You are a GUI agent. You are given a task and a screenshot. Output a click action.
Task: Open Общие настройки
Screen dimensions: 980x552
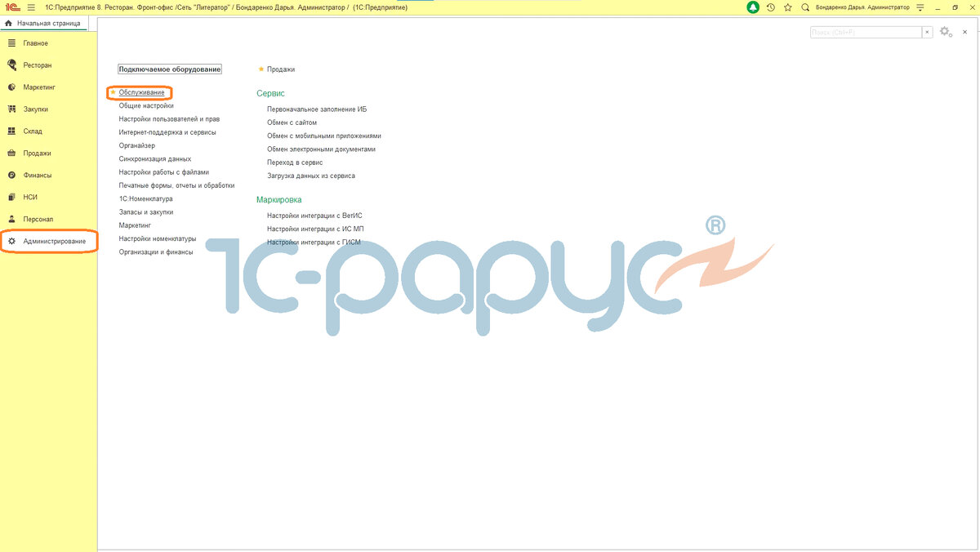(146, 105)
